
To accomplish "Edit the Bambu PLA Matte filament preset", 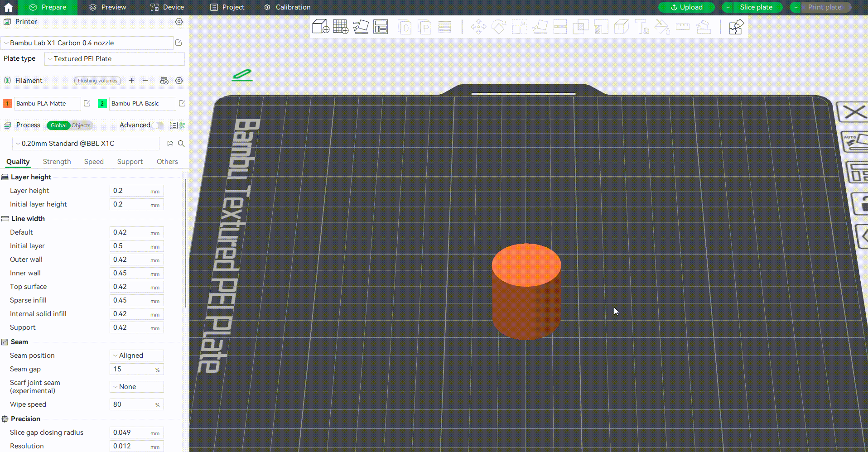I will [87, 104].
